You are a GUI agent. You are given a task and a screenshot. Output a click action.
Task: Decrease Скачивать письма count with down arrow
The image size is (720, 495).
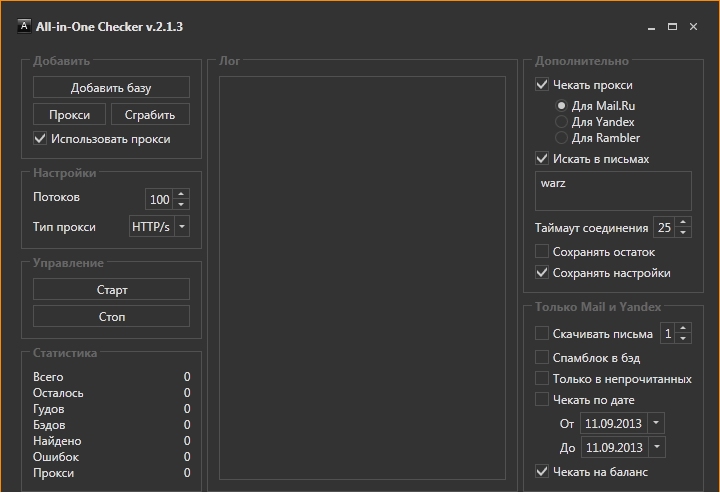coord(683,338)
